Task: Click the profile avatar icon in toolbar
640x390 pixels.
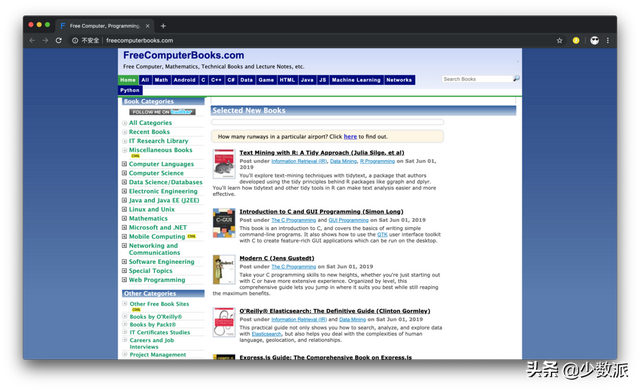Action: (x=594, y=40)
